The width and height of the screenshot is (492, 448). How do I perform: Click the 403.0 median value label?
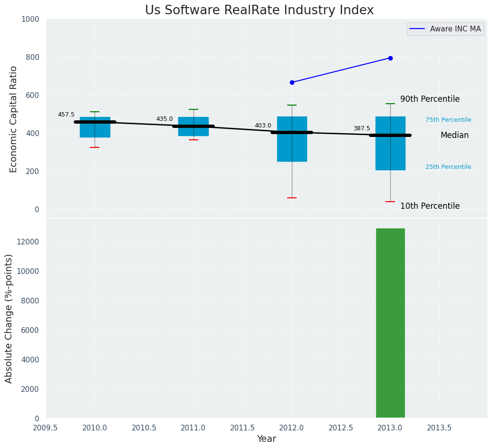tap(263, 126)
